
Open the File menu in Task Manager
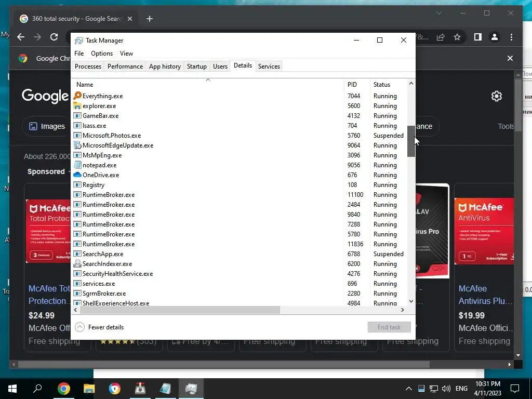79,54
